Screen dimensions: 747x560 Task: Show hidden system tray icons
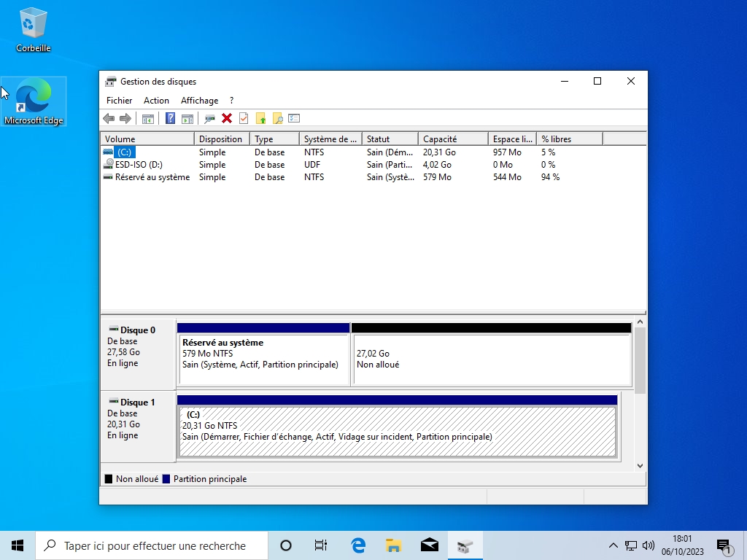pyautogui.click(x=614, y=545)
